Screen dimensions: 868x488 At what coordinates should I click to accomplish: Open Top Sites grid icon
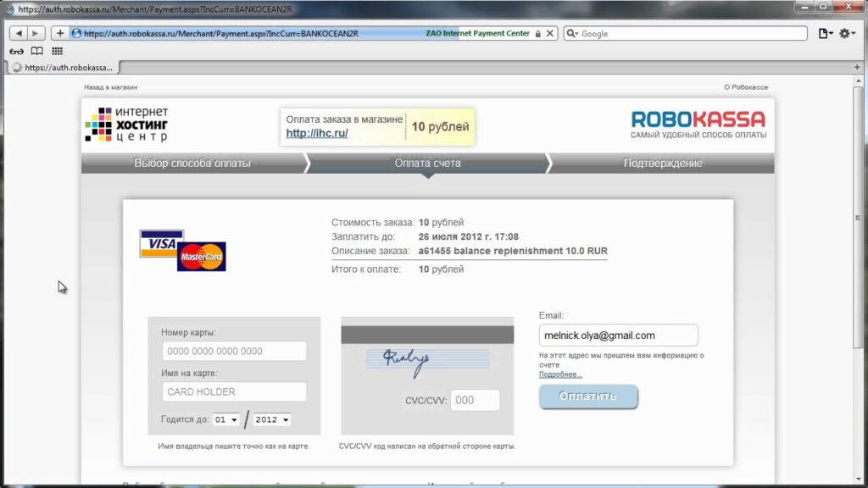(x=57, y=51)
